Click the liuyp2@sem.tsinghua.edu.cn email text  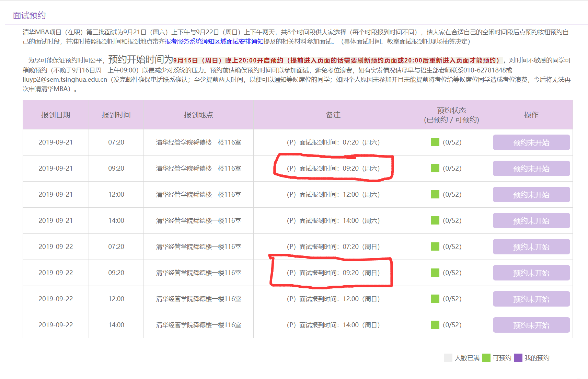(x=65, y=79)
